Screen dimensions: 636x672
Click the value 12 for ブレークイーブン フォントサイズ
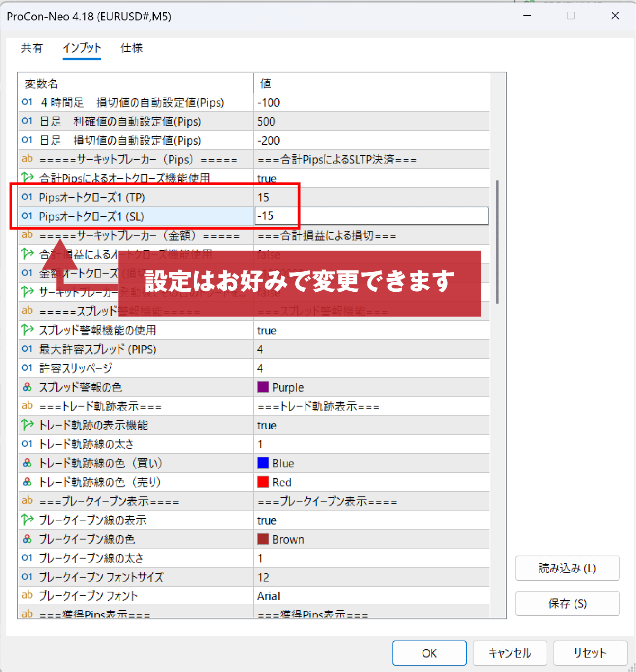click(x=263, y=577)
